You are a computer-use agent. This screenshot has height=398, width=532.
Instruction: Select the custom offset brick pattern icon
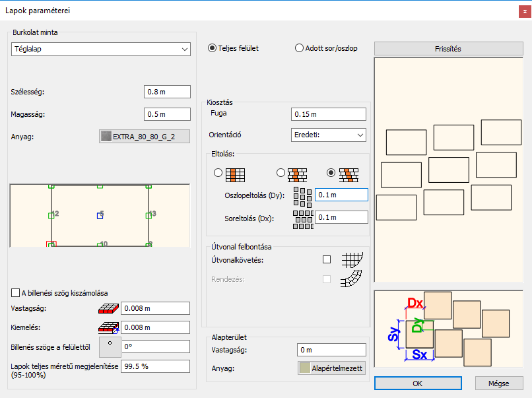tap(349, 175)
